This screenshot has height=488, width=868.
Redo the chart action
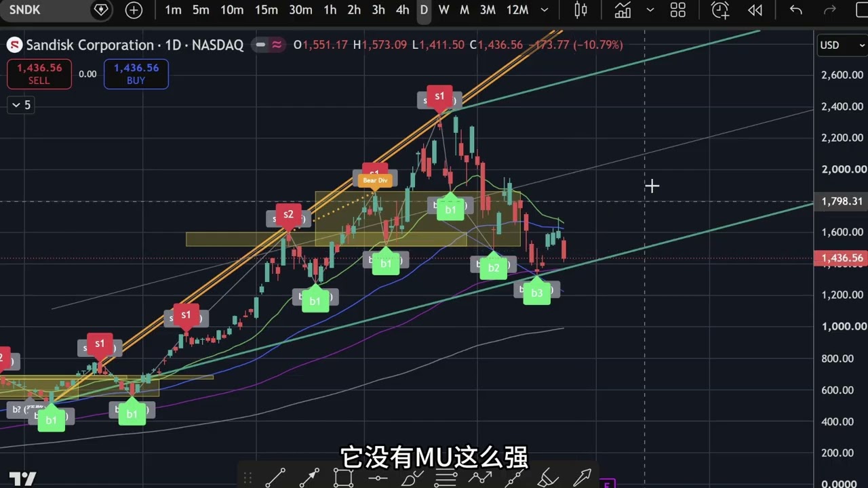point(829,10)
